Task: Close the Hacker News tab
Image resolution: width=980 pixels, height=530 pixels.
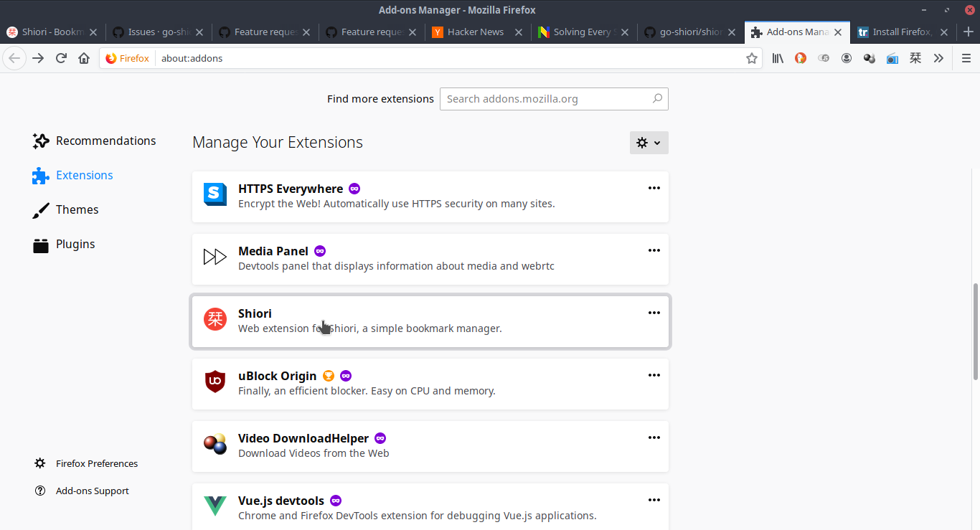Action: pyautogui.click(x=518, y=32)
